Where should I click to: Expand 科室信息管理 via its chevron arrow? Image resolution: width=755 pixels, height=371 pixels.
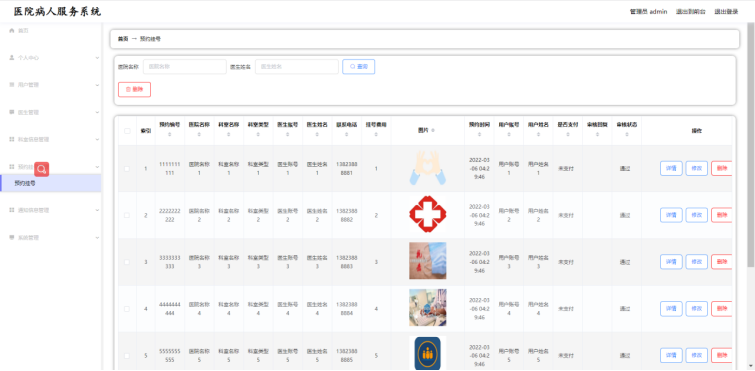[x=97, y=140]
